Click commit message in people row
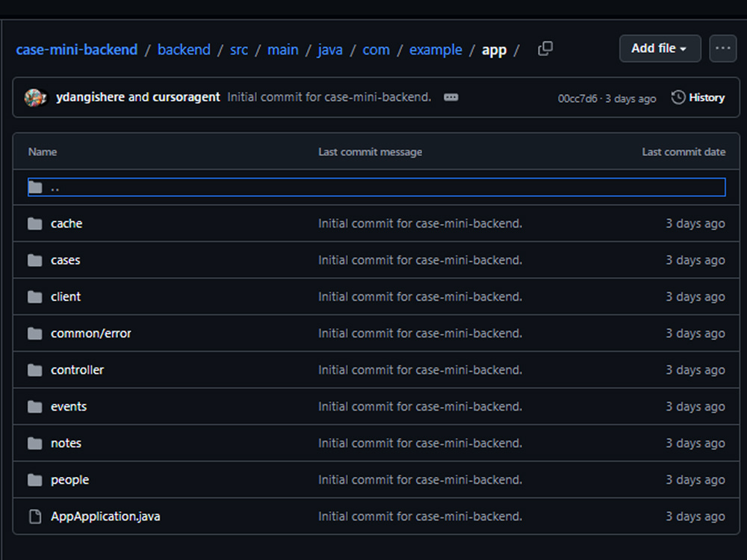The image size is (747, 560). (x=420, y=480)
